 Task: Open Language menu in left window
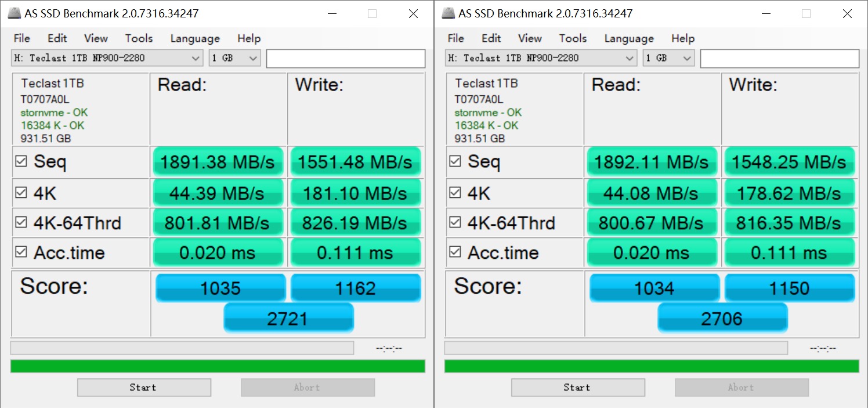click(195, 38)
